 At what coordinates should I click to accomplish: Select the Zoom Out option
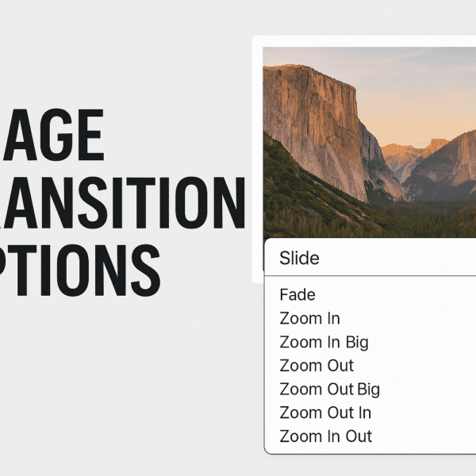click(317, 366)
